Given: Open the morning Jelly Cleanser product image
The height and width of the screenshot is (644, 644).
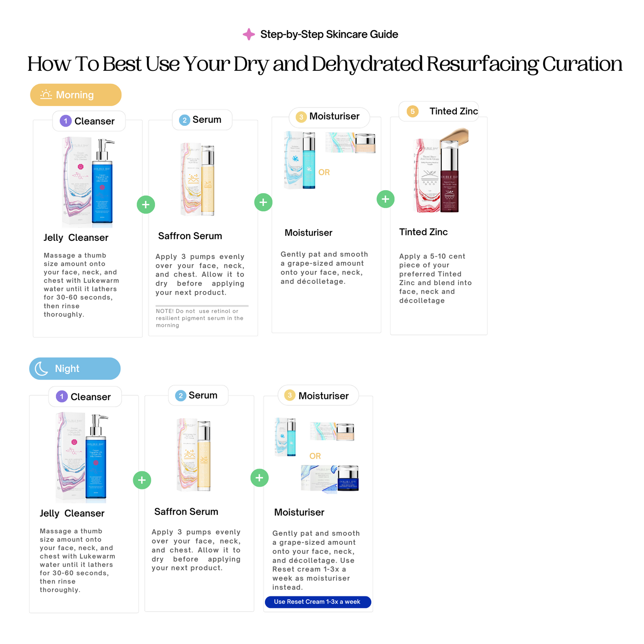Looking at the screenshot, I should (x=88, y=181).
